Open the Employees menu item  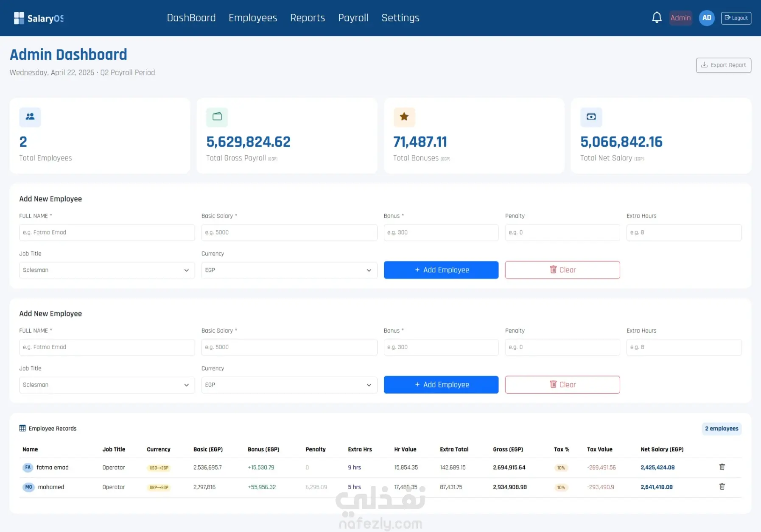[253, 18]
